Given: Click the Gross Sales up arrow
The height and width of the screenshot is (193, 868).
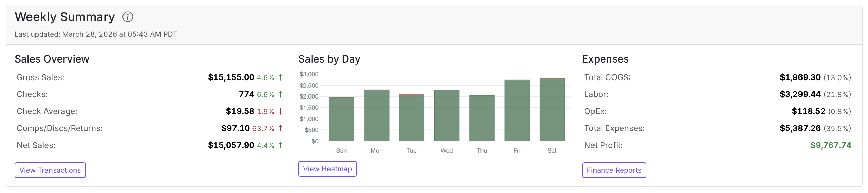Looking at the screenshot, I should point(280,77).
